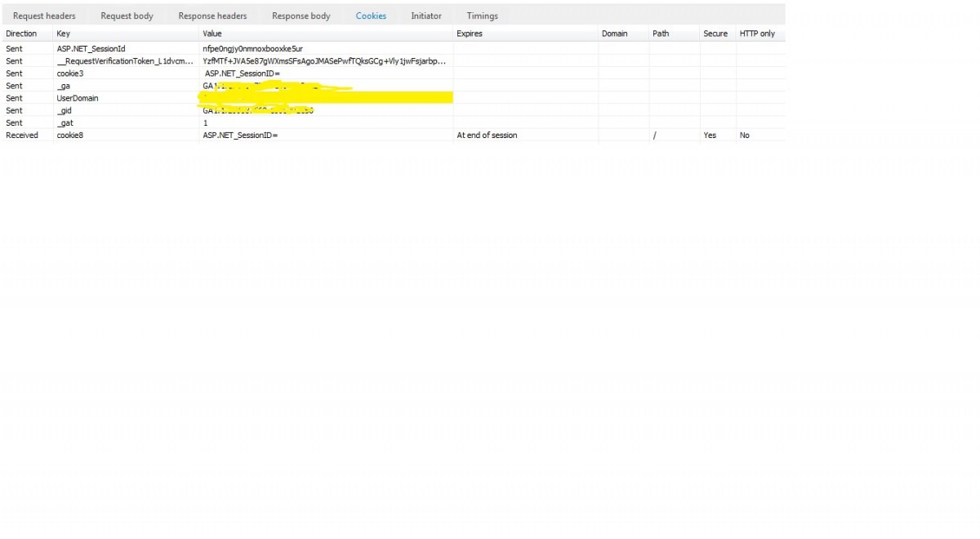Switch to the Request headers tab
The width and height of the screenshot is (980, 539).
tap(44, 16)
